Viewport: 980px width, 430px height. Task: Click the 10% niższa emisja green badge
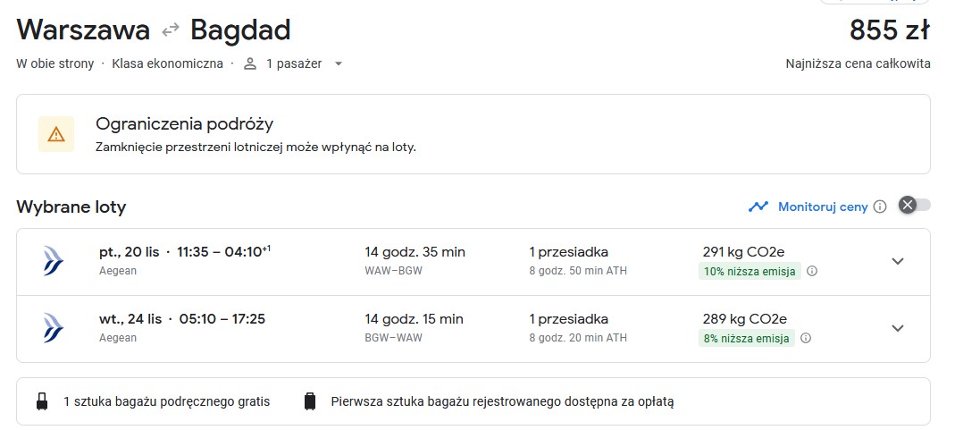pos(750,271)
